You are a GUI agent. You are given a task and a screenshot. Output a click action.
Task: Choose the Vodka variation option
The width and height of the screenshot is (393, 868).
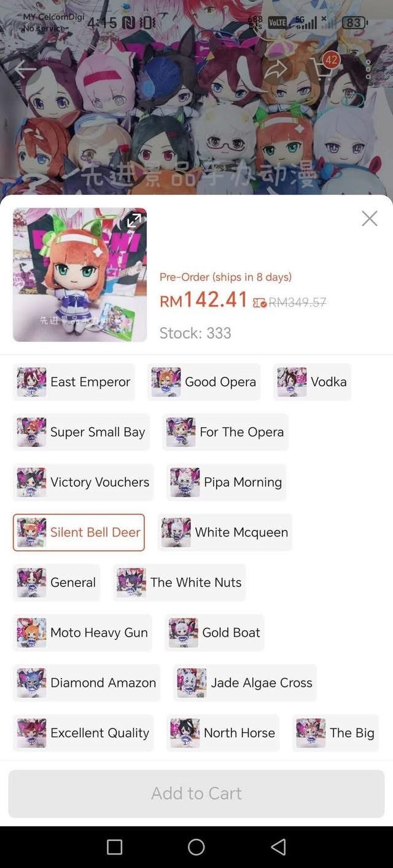click(x=312, y=382)
